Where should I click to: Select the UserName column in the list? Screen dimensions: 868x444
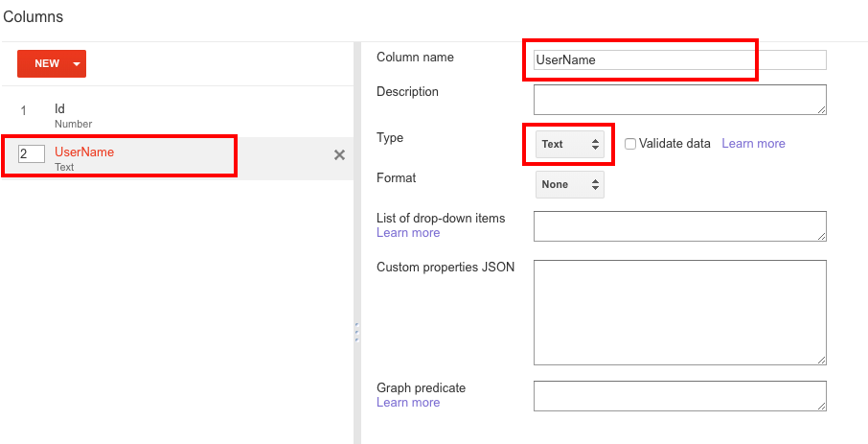coord(84,157)
